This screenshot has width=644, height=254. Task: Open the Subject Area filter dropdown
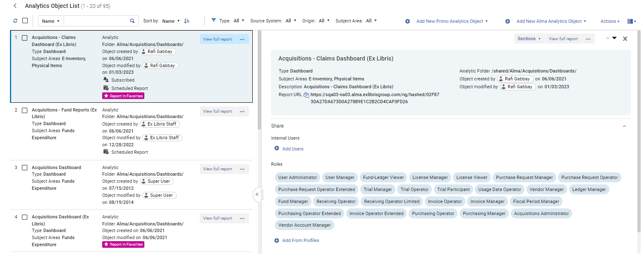tap(371, 20)
